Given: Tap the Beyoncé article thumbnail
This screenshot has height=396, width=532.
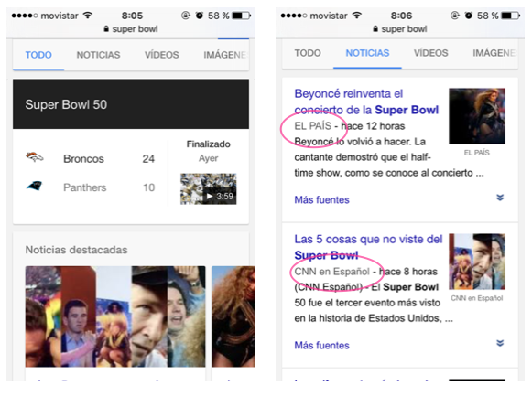Looking at the screenshot, I should tap(477, 116).
